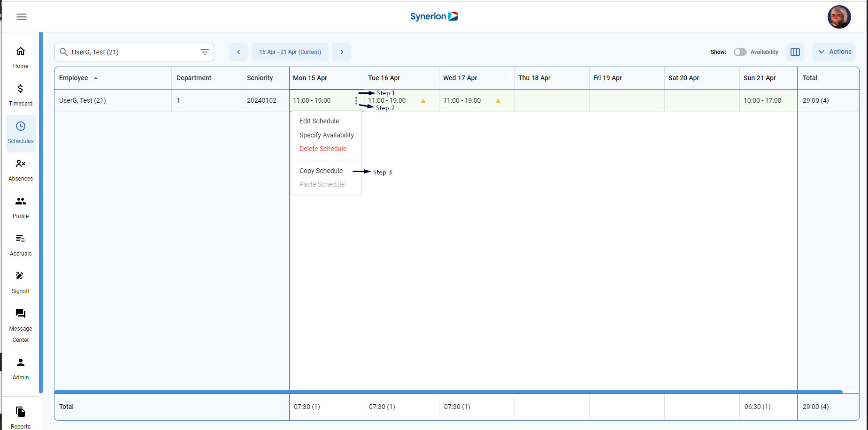Click the empty Thu 18 Apr schedule cell
Viewport: 868px width, 430px height.
click(552, 101)
